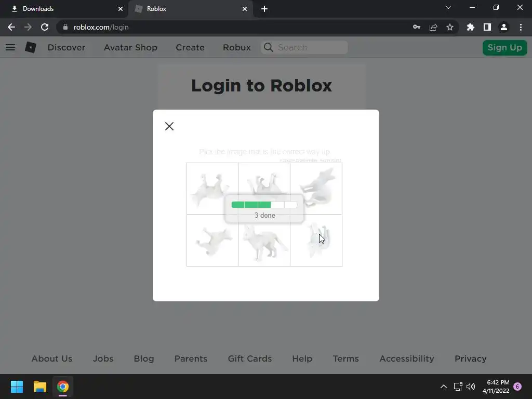Viewport: 532px width, 399px height.
Task: Open the Parents footer link
Action: 191,358
